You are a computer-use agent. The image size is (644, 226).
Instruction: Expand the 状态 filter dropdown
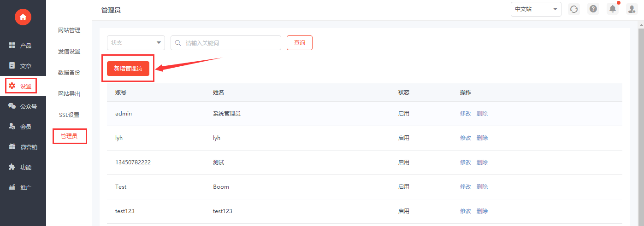coord(136,43)
